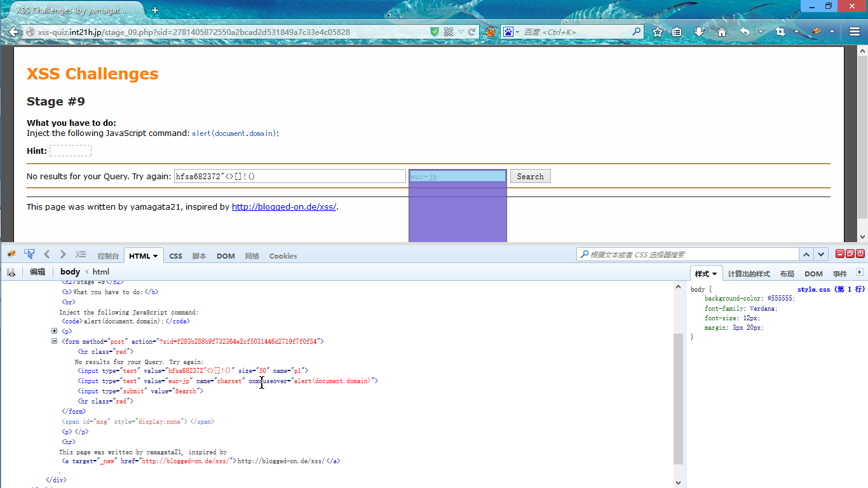The image size is (868, 488).
Task: Switch to the CSS tab in Firebug
Action: click(176, 256)
